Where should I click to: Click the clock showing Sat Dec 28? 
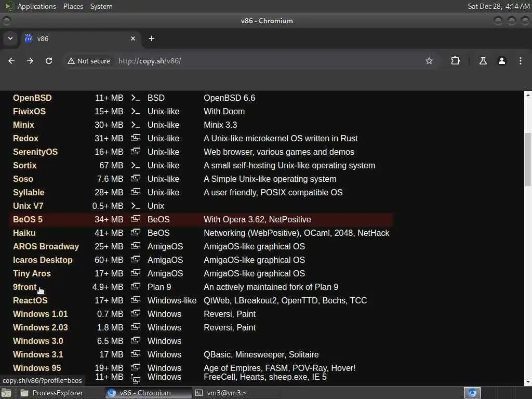[498, 6]
